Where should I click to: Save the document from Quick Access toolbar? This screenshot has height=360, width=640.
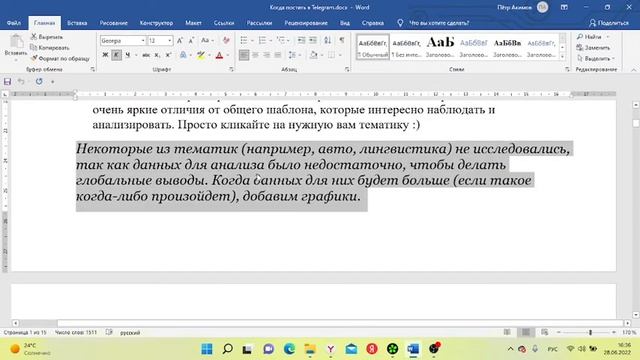(x=7, y=82)
